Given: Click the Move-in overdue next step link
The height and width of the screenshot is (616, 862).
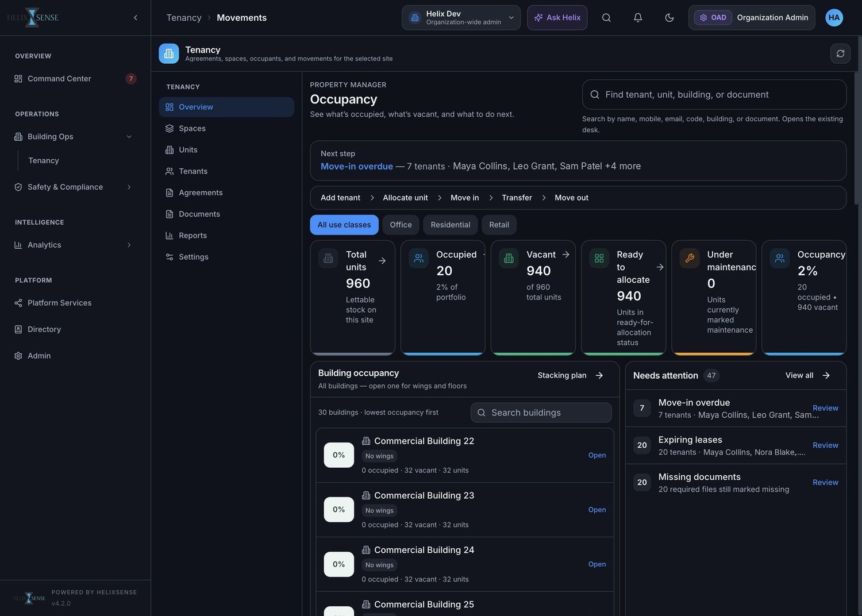Looking at the screenshot, I should [357, 166].
